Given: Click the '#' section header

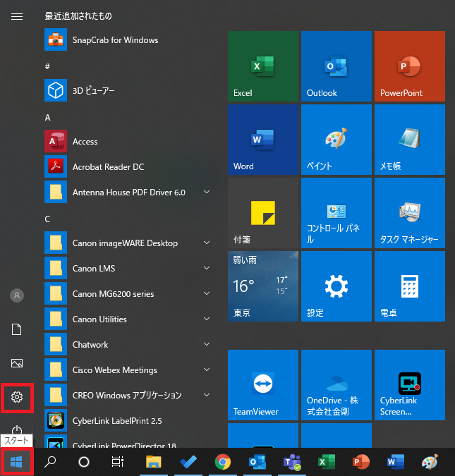Looking at the screenshot, I should point(47,66).
